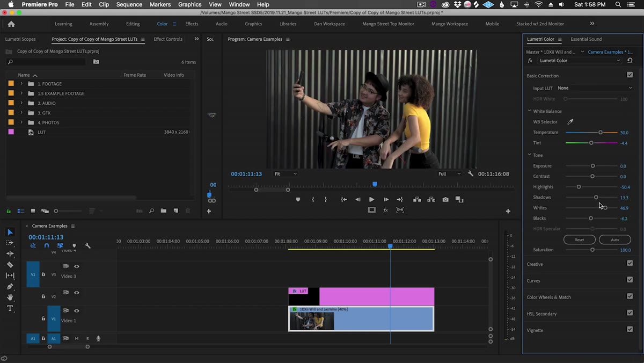The width and height of the screenshot is (644, 363).
Task: Switch to the Effects workspace
Action: [192, 24]
